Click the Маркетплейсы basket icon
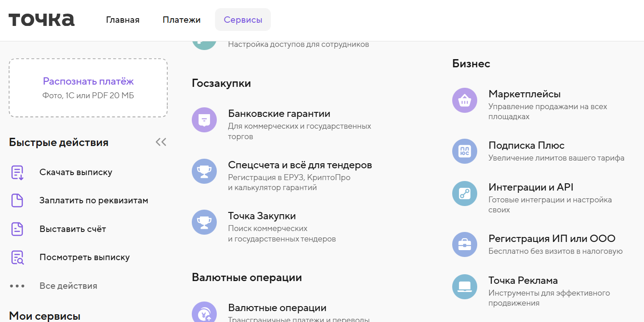The width and height of the screenshot is (644, 322). tap(464, 101)
